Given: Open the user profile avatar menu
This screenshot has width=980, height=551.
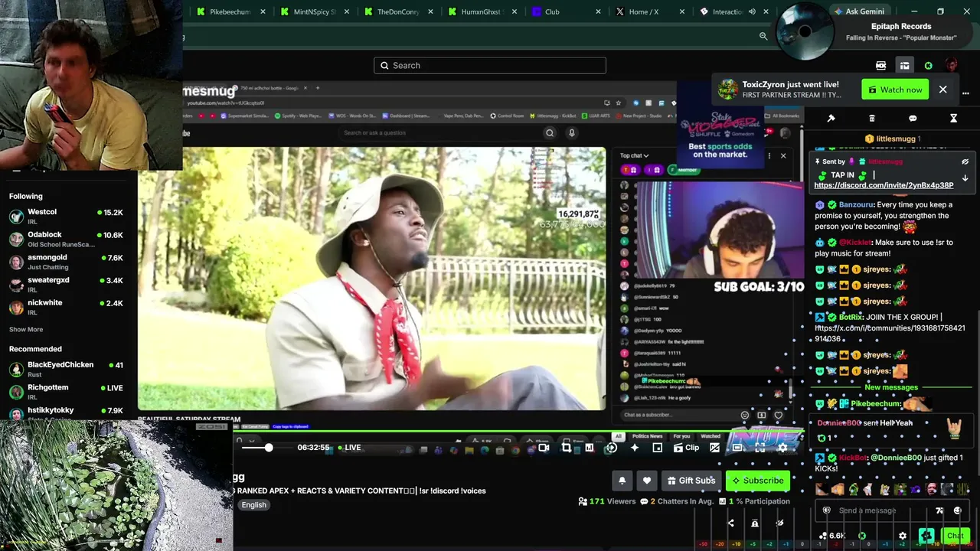Looking at the screenshot, I should (952, 66).
